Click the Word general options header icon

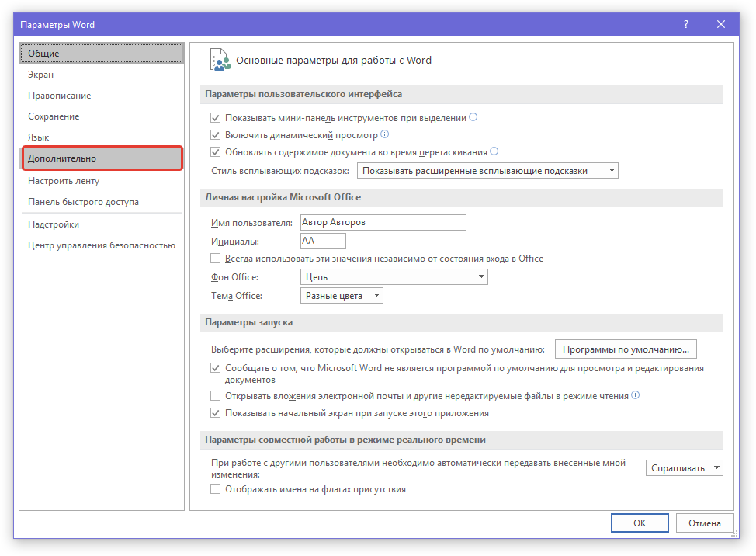(220, 61)
